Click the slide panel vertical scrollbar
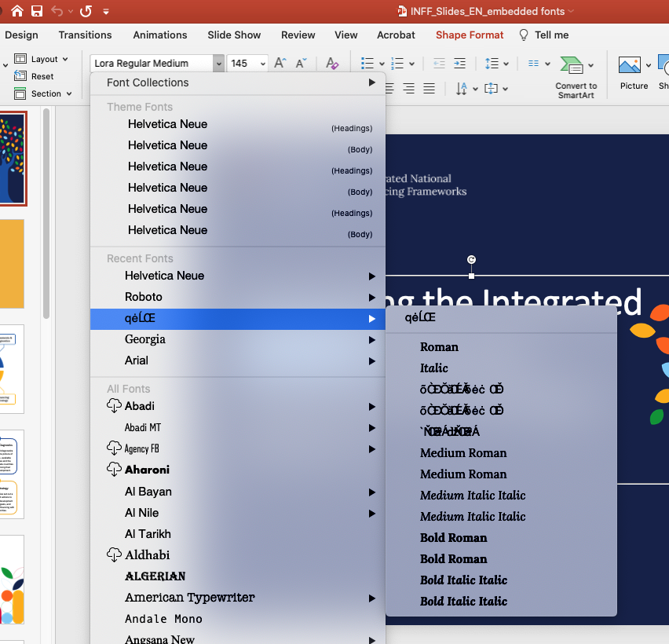This screenshot has height=644, width=669. (46, 214)
